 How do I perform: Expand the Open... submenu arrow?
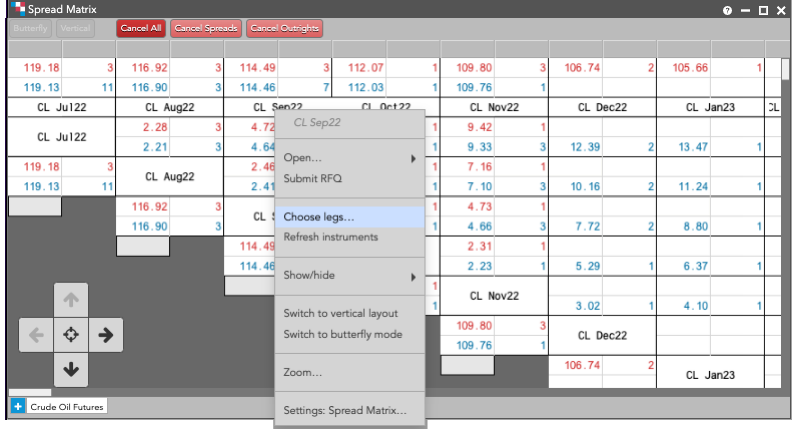point(413,159)
